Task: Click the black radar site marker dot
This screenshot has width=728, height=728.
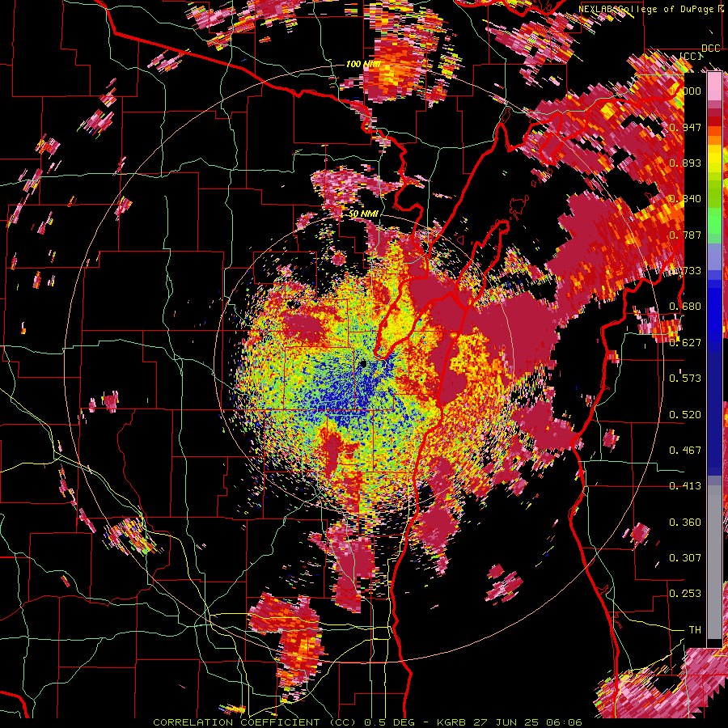Action: click(x=363, y=363)
